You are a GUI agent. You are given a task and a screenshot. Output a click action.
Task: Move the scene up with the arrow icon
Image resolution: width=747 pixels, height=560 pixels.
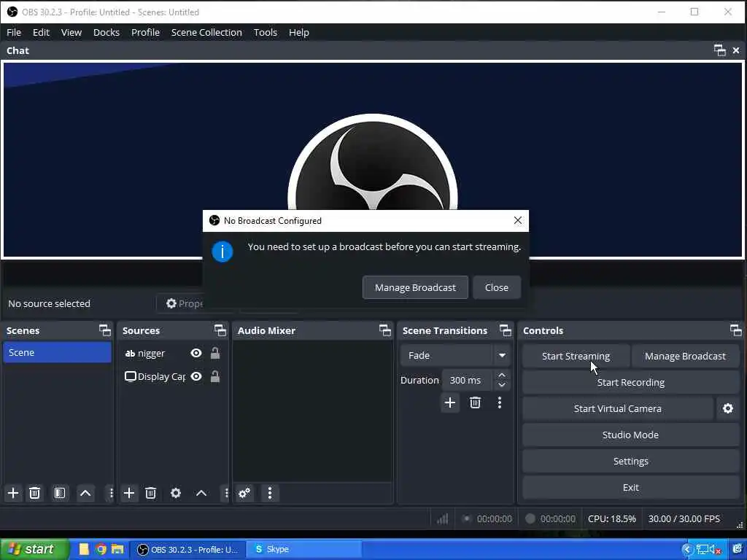pos(85,493)
